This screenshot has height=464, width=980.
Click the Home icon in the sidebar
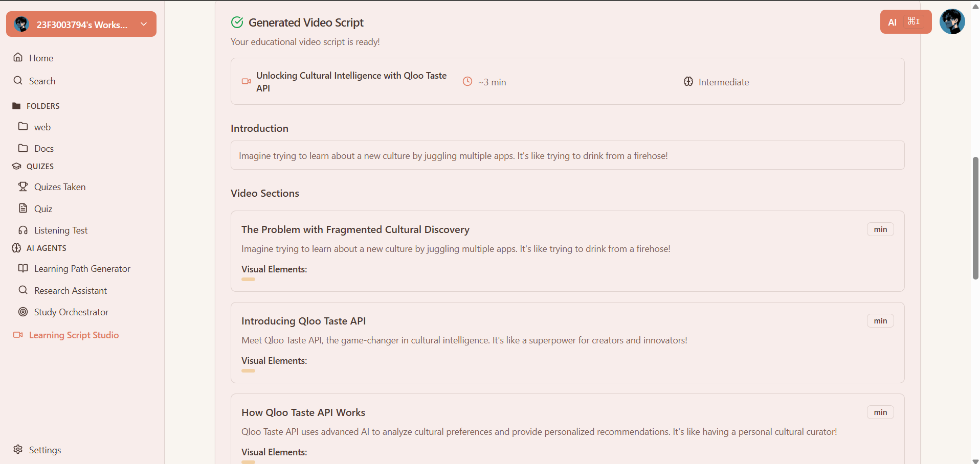(x=18, y=57)
